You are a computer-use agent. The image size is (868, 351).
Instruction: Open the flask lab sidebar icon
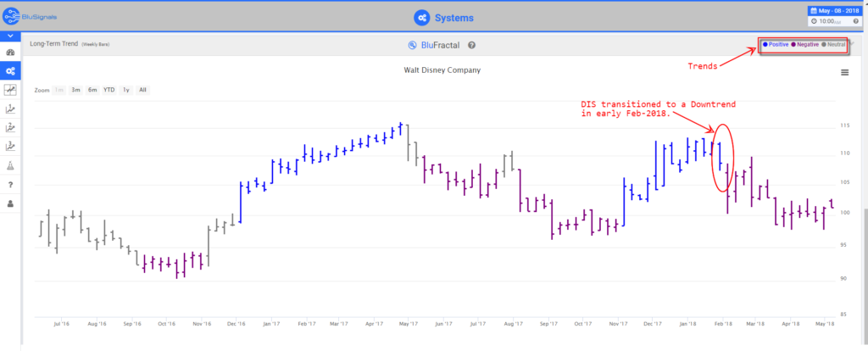10,165
